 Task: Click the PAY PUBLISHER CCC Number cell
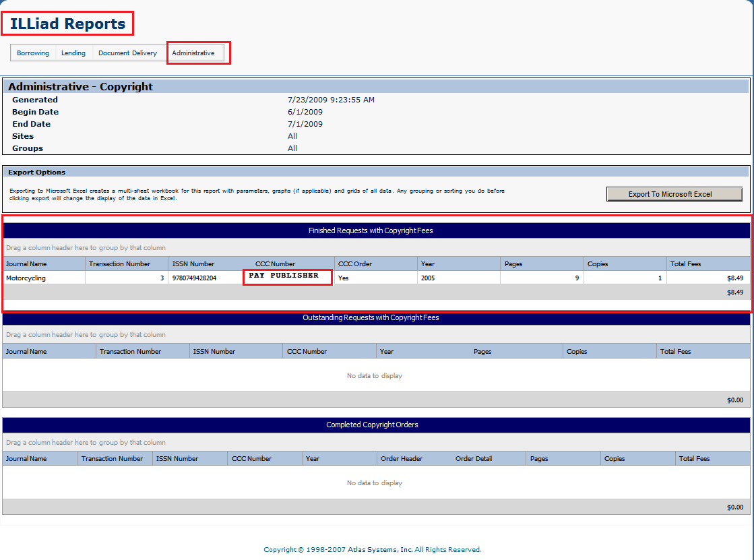click(x=287, y=277)
